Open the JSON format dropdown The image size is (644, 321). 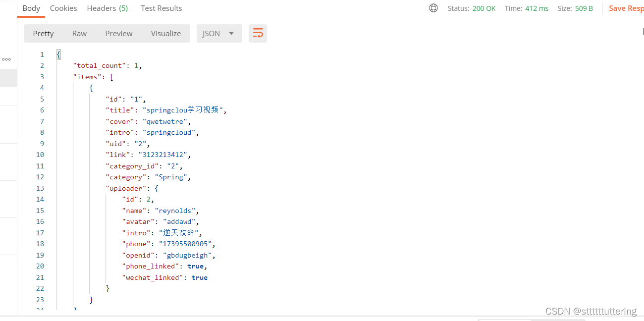[219, 33]
